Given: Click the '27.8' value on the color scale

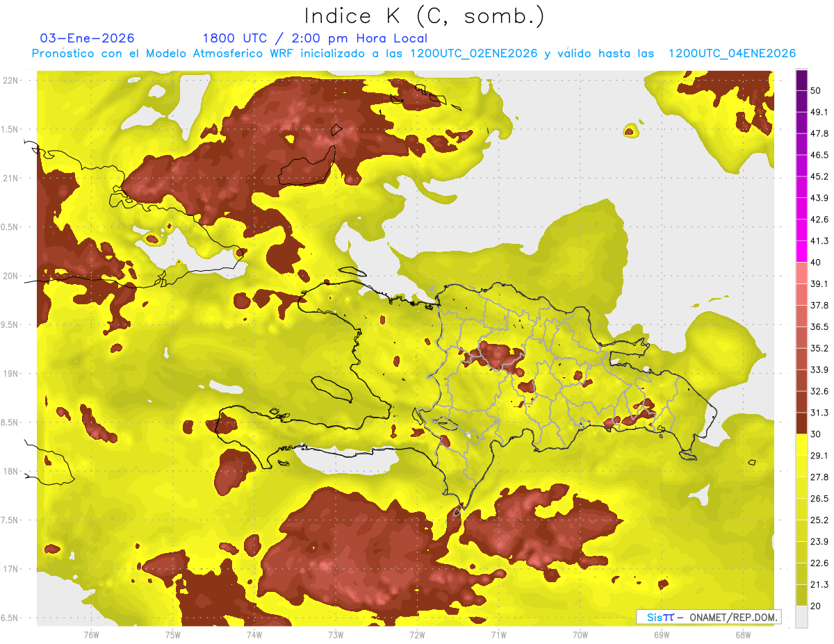Looking at the screenshot, I should pyautogui.click(x=819, y=477).
